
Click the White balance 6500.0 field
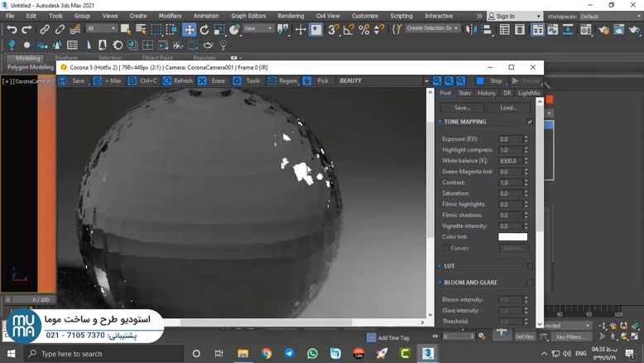(x=511, y=161)
